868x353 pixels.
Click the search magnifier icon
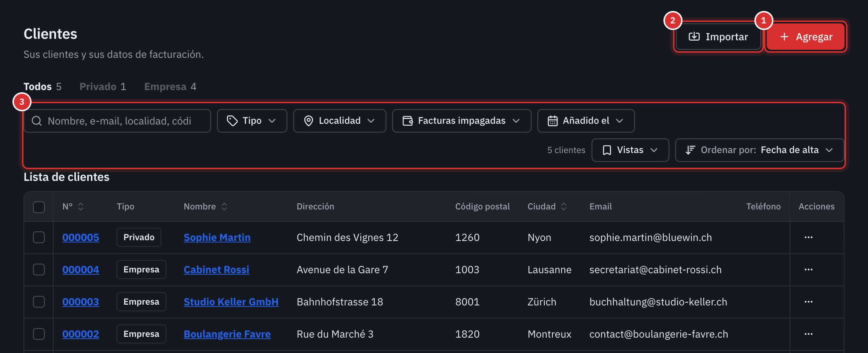[x=37, y=121]
